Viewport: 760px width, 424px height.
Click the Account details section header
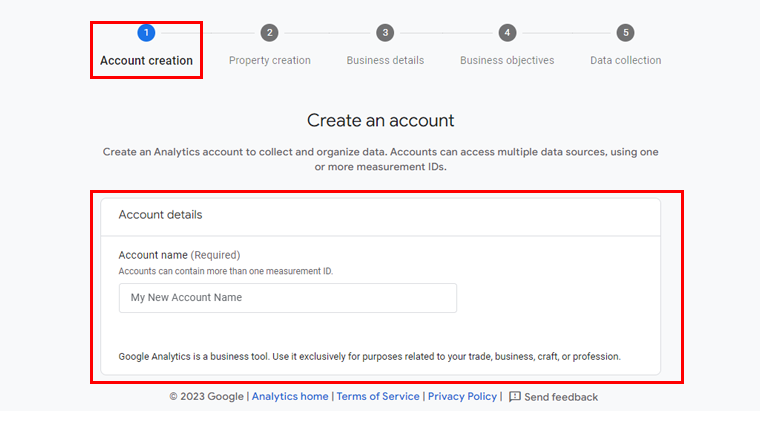(160, 215)
